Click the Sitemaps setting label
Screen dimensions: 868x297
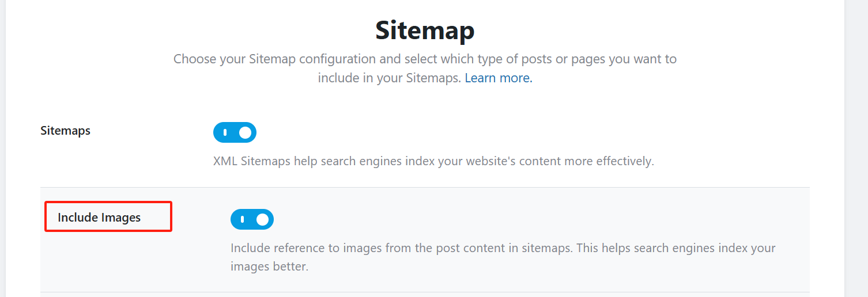pyautogui.click(x=65, y=131)
